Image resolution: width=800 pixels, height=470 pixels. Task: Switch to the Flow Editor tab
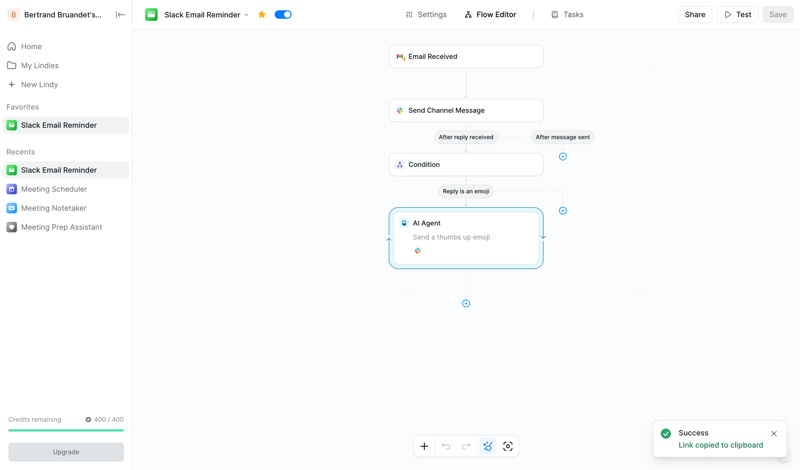point(490,14)
